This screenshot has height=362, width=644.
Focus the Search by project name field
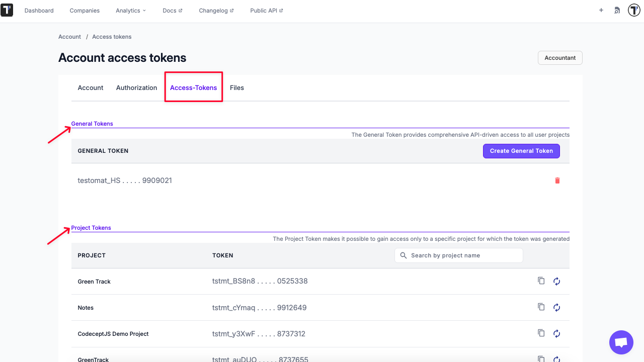[464, 255]
